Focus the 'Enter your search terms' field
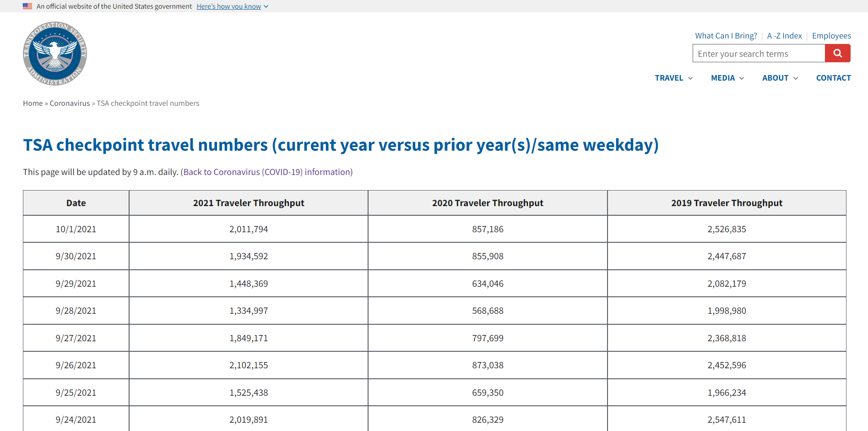Screen dimensions: 868x431 pyautogui.click(x=759, y=53)
